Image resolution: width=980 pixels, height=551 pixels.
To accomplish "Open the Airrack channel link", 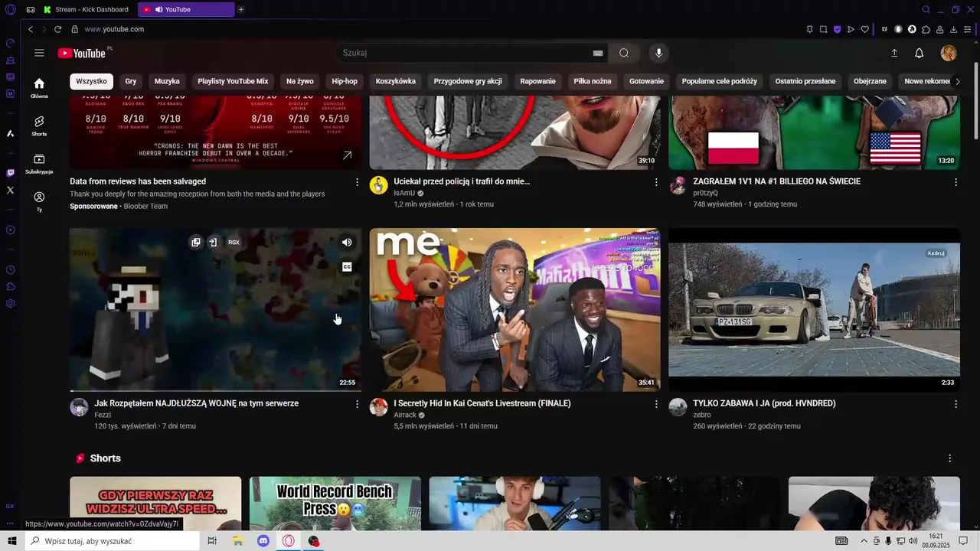I will click(405, 415).
